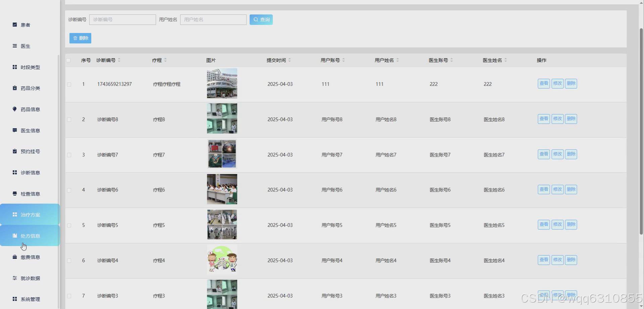Sort by 疗程 column arrows
Viewport: 644px width, 309px height.
(165, 60)
